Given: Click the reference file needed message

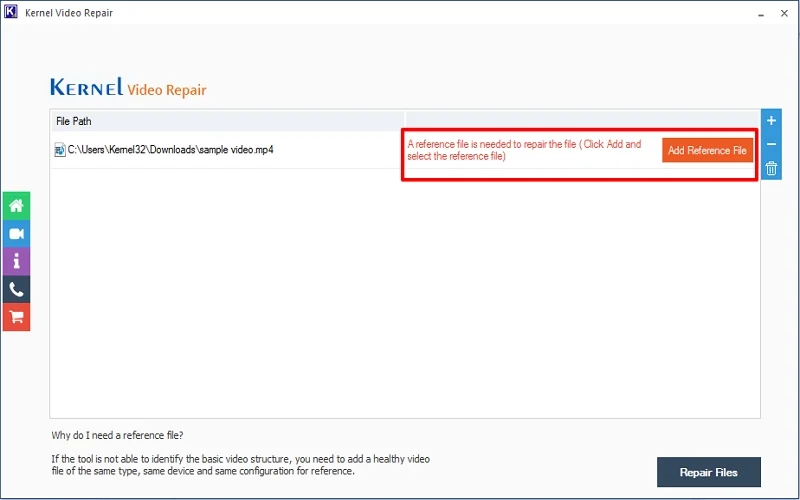Looking at the screenshot, I should [x=524, y=150].
